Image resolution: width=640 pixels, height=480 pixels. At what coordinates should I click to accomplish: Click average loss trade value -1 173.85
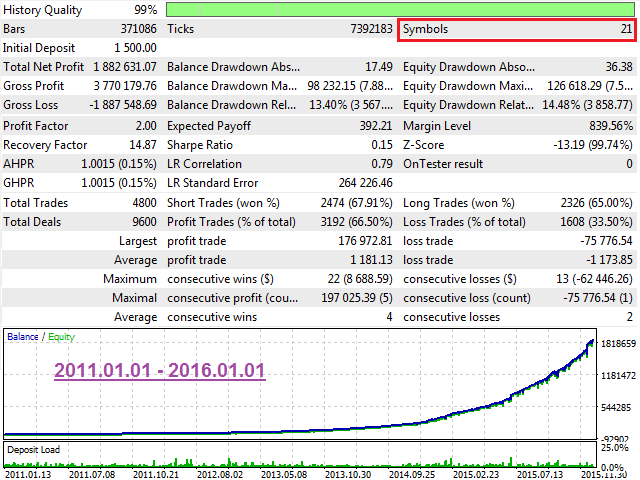(609, 260)
